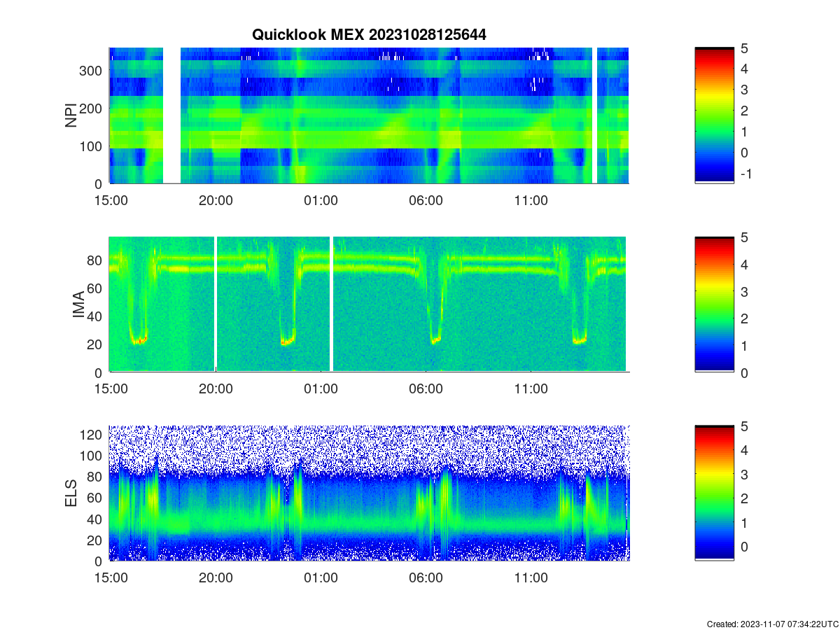Click the 01:00 tick under the NPI plot
Viewport: 840px width, 630px height.
(x=321, y=201)
